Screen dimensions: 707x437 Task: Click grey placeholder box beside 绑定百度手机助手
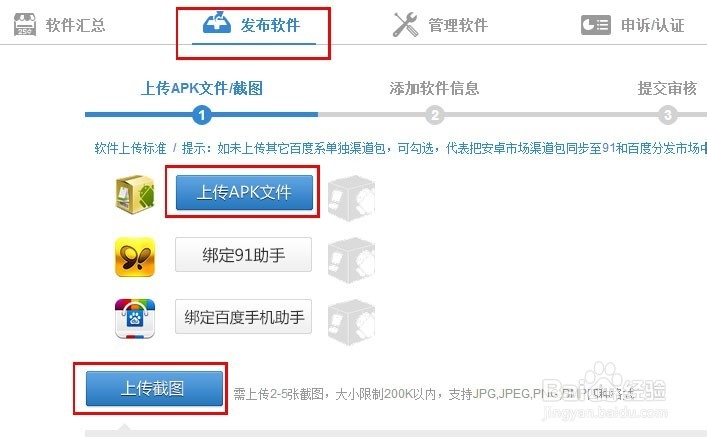pos(351,322)
